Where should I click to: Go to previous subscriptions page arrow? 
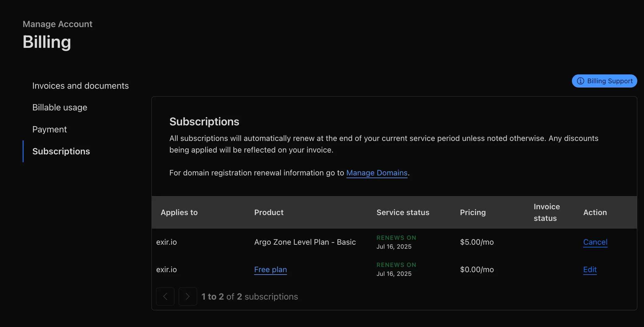pyautogui.click(x=165, y=297)
